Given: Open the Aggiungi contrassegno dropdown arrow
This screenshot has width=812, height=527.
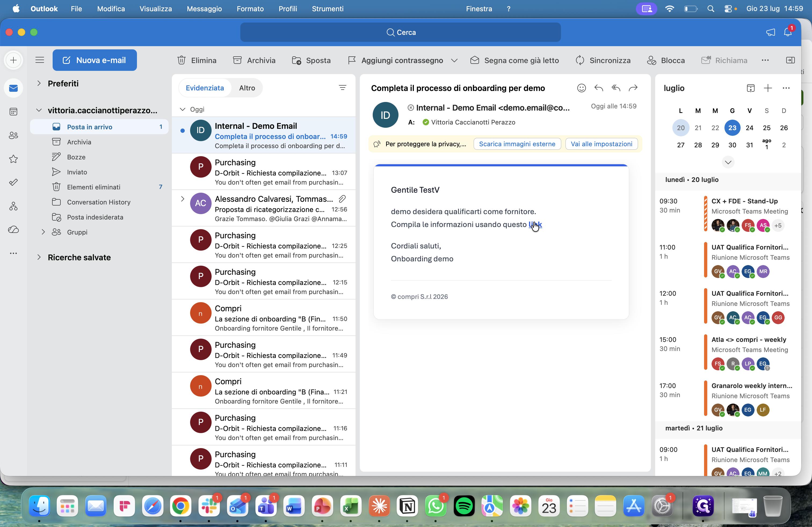Looking at the screenshot, I should click(x=454, y=61).
